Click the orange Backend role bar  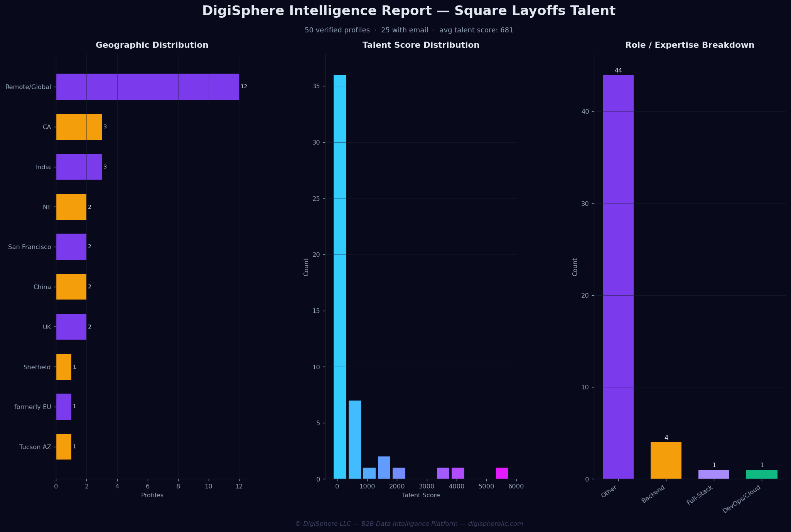pyautogui.click(x=666, y=461)
